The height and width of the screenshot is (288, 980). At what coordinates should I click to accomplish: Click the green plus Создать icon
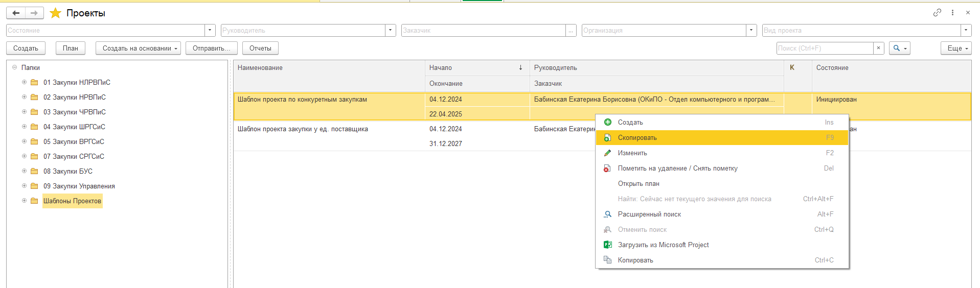(x=608, y=122)
